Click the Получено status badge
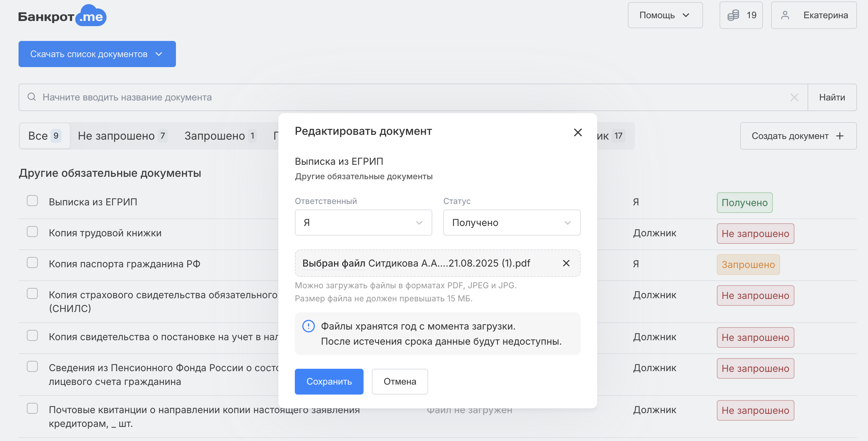Image resolution: width=868 pixels, height=441 pixels. (744, 203)
